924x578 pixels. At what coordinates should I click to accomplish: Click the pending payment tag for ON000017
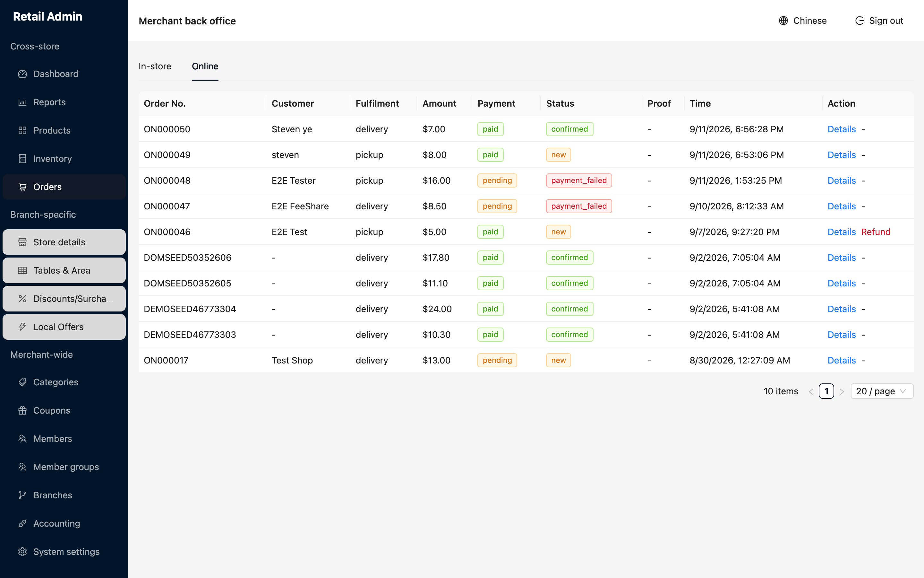(497, 360)
